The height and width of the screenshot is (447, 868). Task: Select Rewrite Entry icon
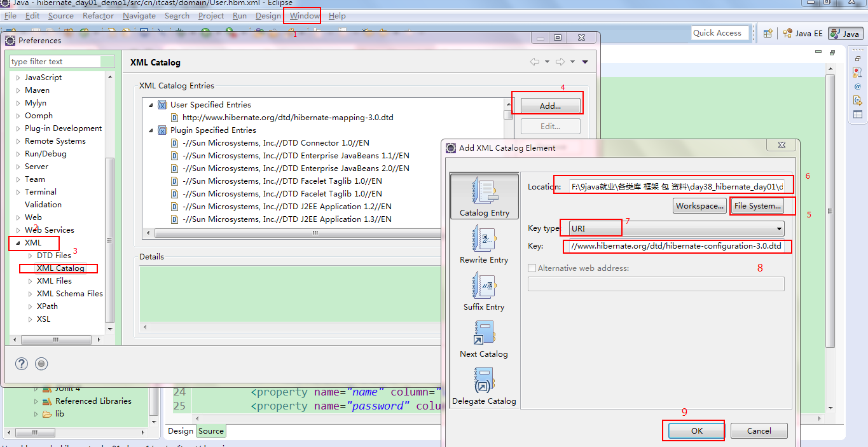(484, 238)
